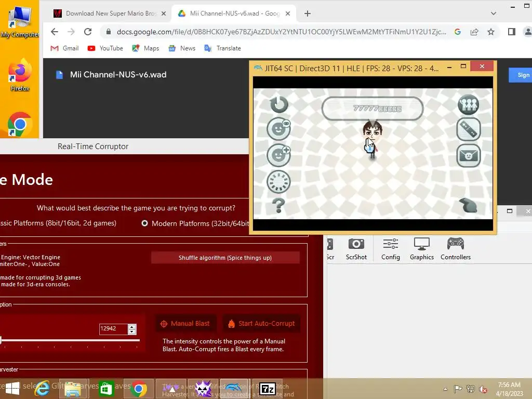Click the Chrome back arrow

(54, 32)
